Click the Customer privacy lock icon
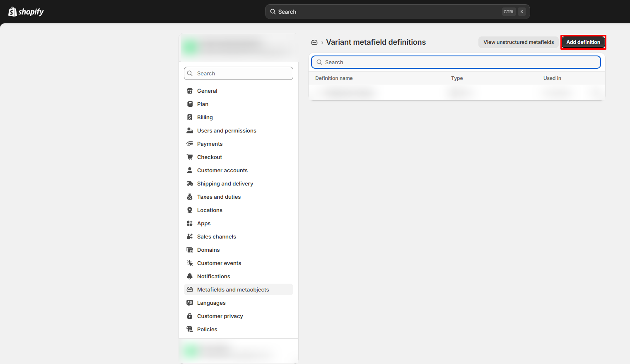Image resolution: width=630 pixels, height=364 pixels. tap(190, 316)
